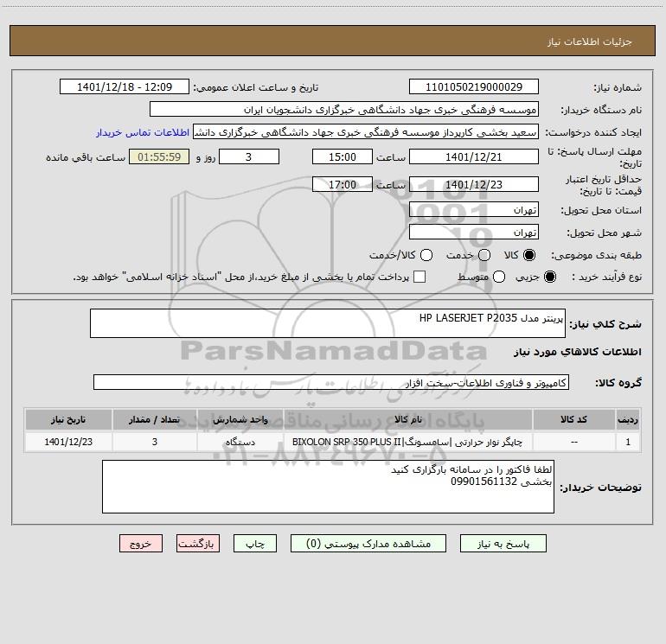This screenshot has height=644, width=666.
Task: Click the days remaining field showing 3
Action: 249,156
